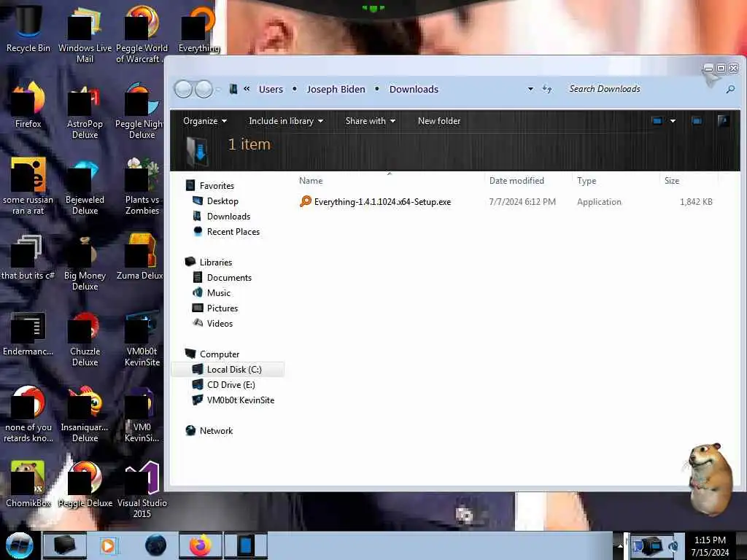Open 'none of you retards kno...' desktop icon
Viewport: 747px width, 560px height.
coord(28,414)
